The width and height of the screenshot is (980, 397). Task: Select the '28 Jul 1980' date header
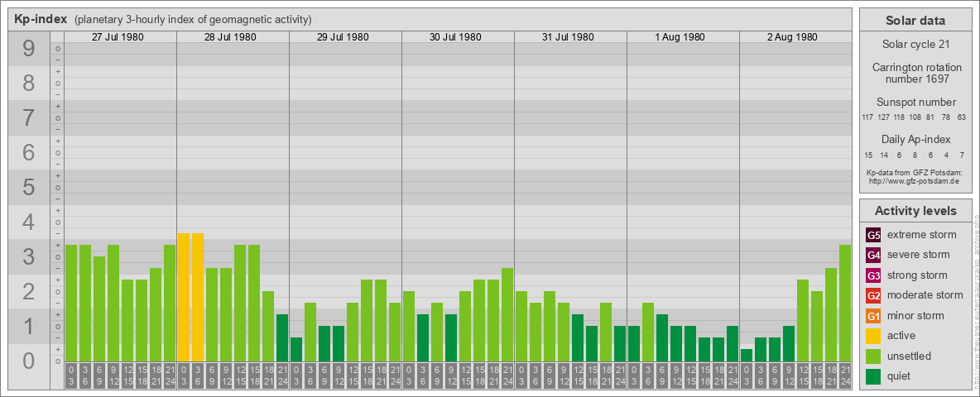point(230,37)
